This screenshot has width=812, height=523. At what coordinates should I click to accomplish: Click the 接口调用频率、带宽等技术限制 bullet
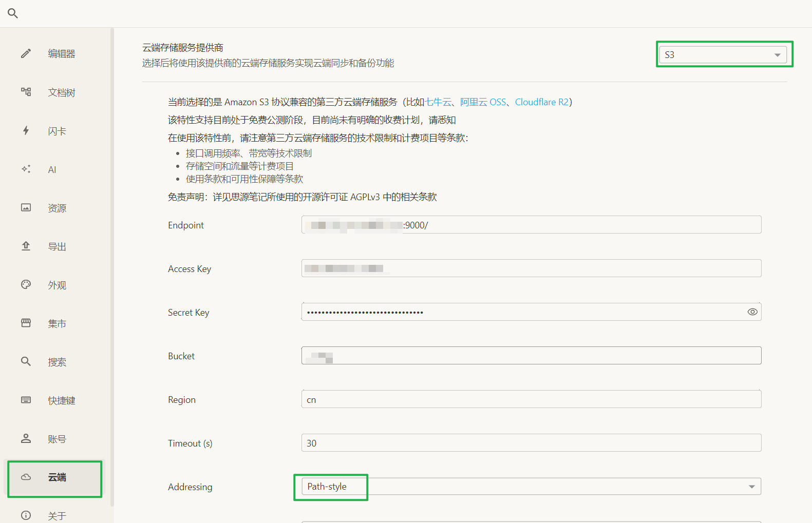(249, 153)
